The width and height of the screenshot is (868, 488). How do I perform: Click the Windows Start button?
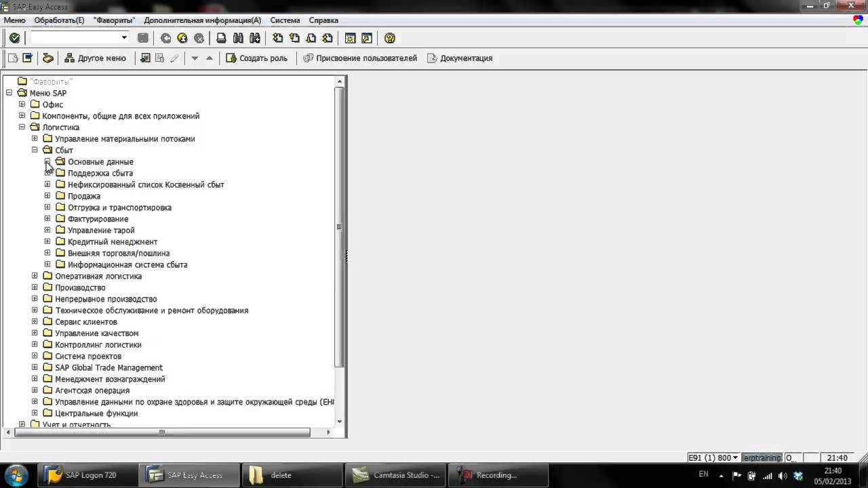[x=16, y=474]
